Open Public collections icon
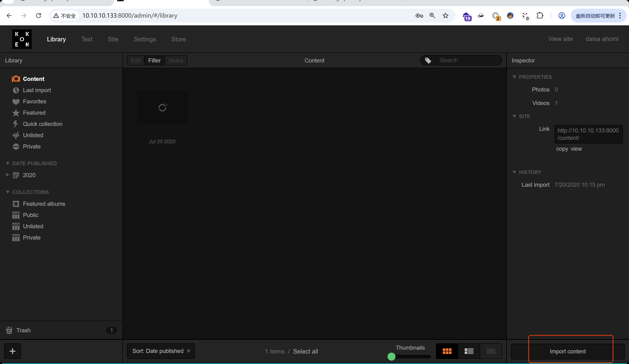 [x=16, y=215]
